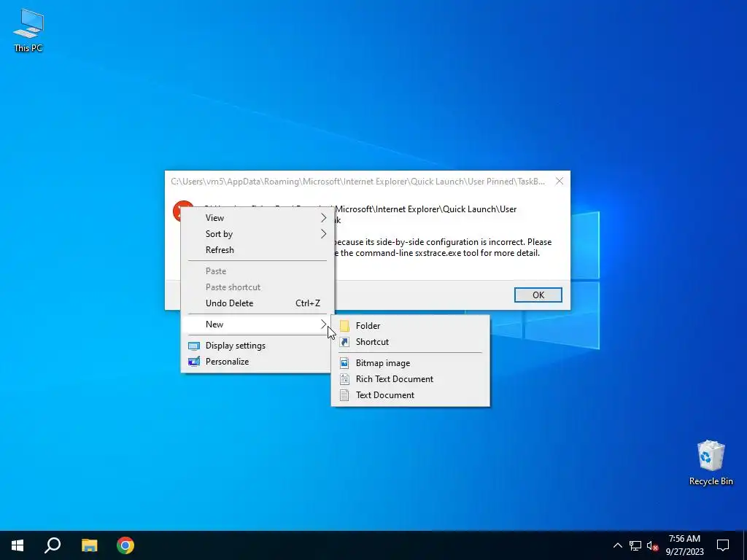The image size is (747, 560).
Task: Create a new Rich Text Document
Action: tap(410, 379)
